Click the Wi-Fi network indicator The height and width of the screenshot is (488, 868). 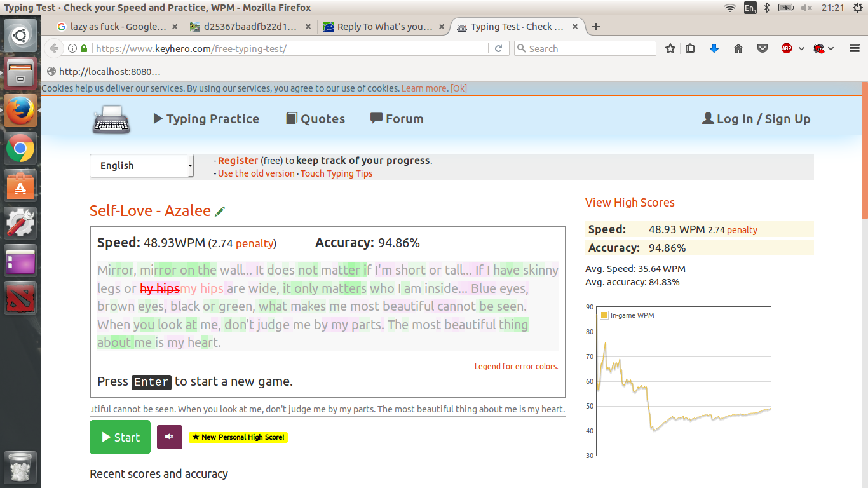coord(730,8)
